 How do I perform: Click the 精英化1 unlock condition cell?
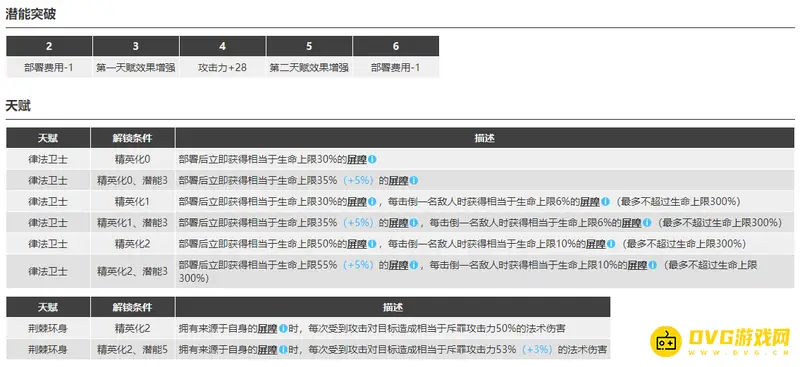tap(133, 202)
